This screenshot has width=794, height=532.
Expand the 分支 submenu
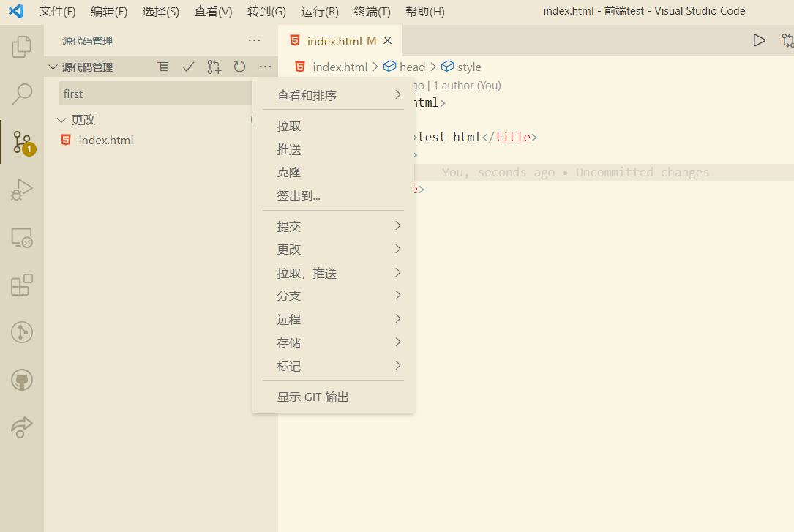tap(333, 296)
